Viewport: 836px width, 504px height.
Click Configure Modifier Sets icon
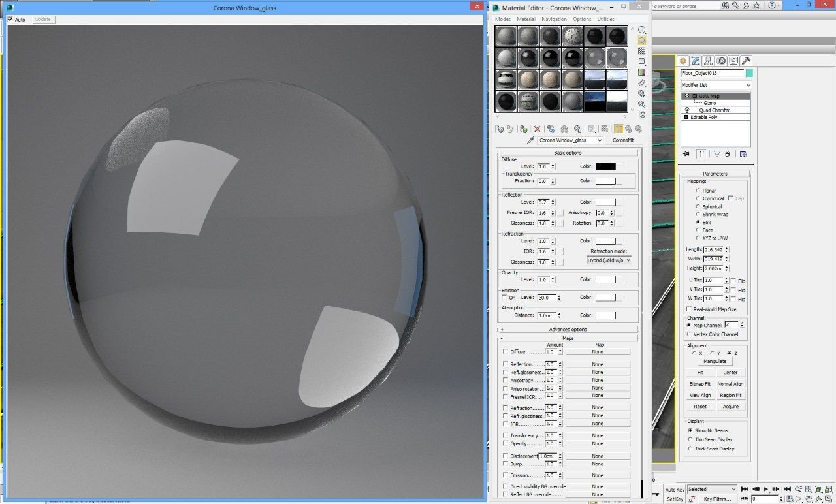pos(743,154)
